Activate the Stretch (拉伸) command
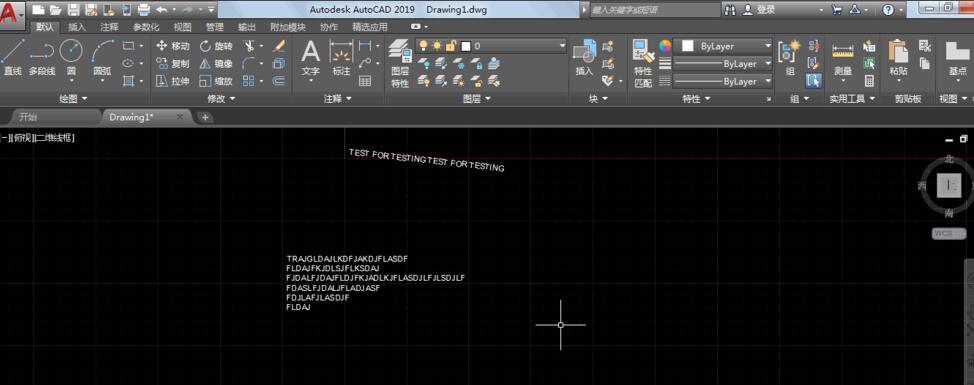Image resolution: width=974 pixels, height=385 pixels. 173,81
